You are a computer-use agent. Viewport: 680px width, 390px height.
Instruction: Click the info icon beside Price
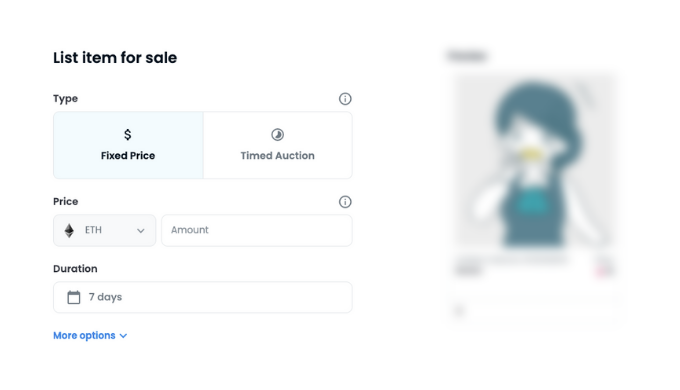pos(345,202)
